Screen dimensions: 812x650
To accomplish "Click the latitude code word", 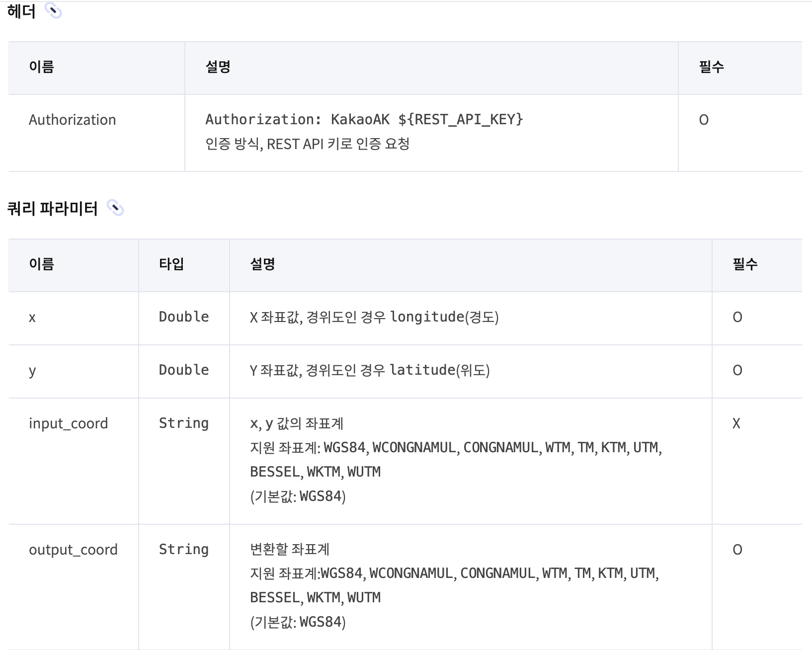I will [422, 370].
